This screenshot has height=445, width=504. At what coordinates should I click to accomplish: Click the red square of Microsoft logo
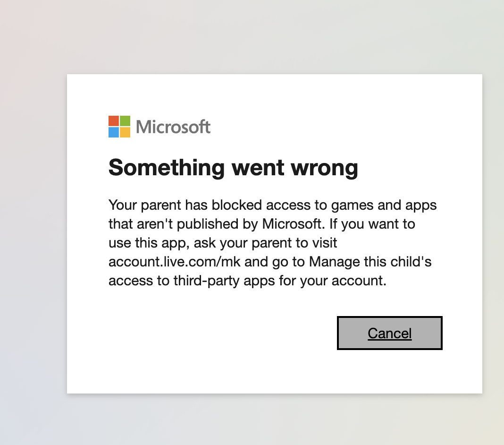[114, 121]
